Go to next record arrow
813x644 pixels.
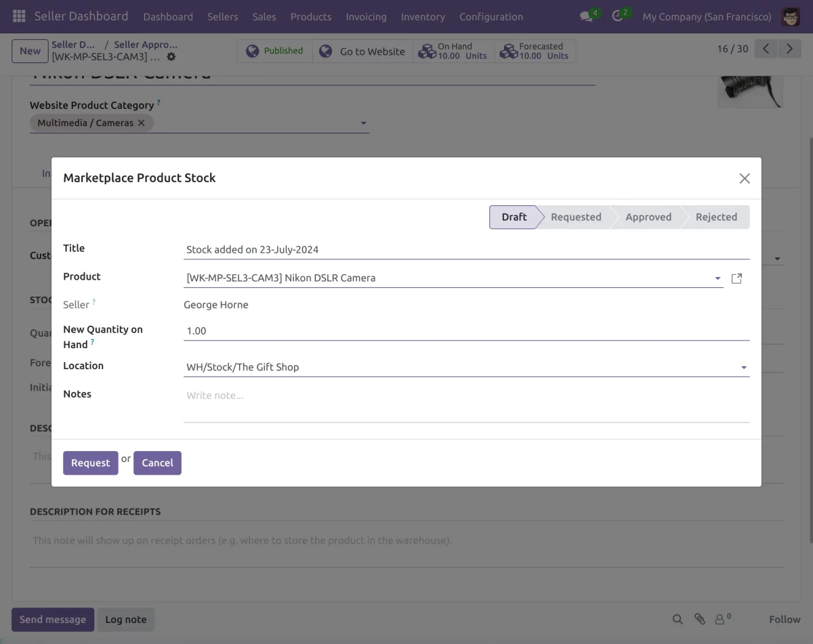pos(789,49)
